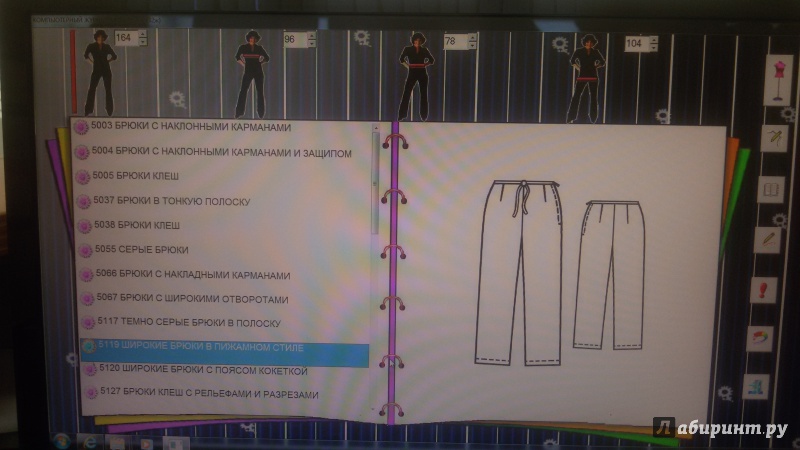Viewport: 800px width, 450px height.
Task: Select the bust measurement figure
Action: click(x=252, y=73)
